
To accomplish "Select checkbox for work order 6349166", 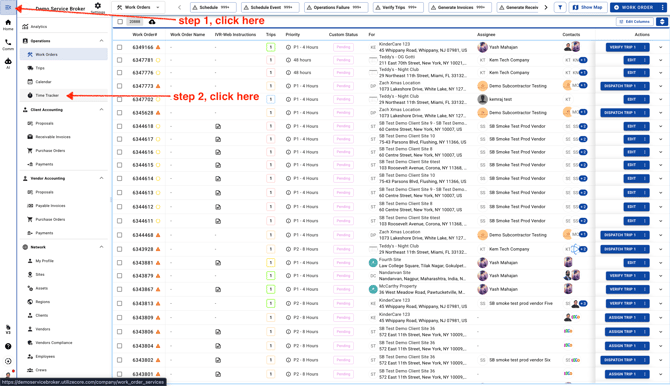I will pyautogui.click(x=120, y=47).
